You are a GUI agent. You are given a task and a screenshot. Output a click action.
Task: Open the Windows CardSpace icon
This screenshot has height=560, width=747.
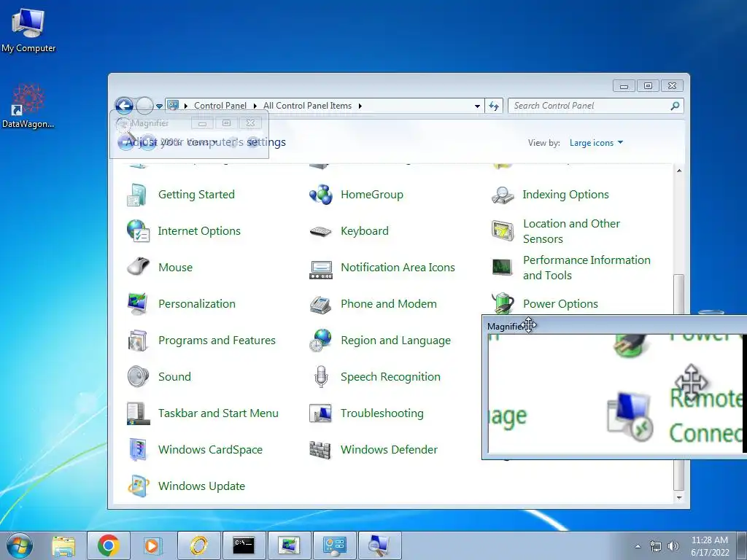(138, 449)
